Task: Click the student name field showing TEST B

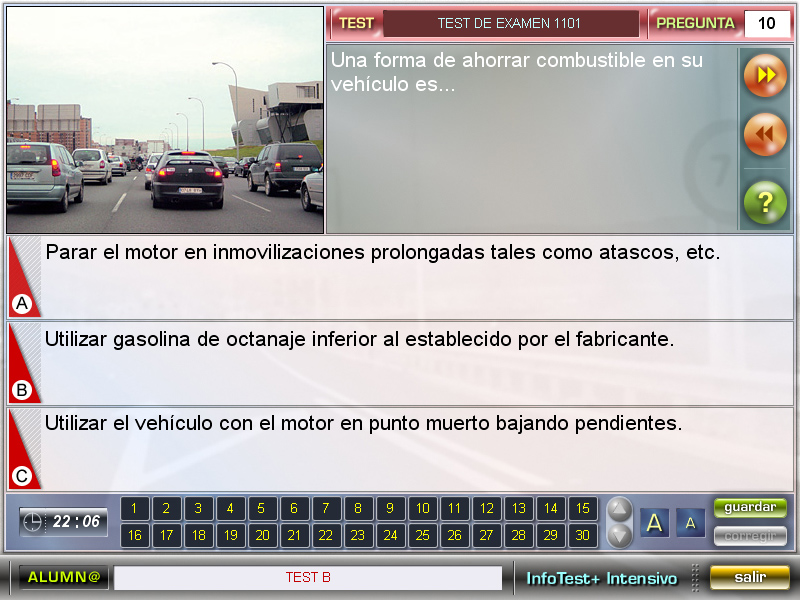Action: 308,578
